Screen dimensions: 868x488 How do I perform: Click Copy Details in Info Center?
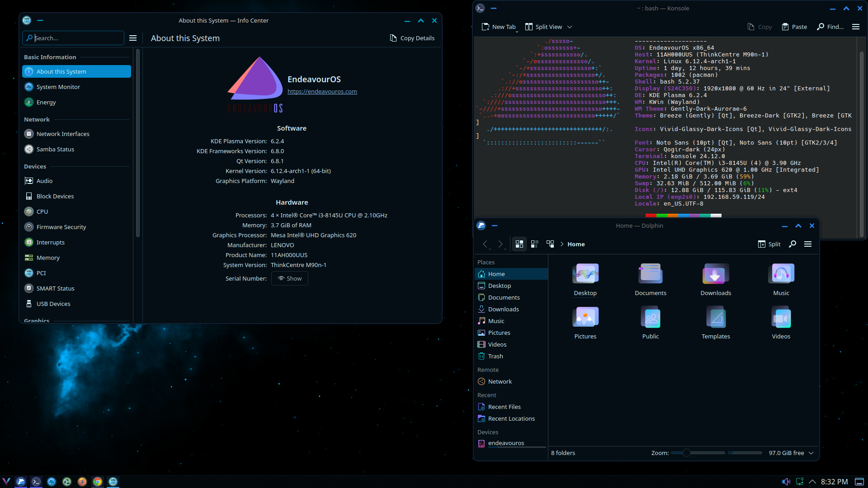(412, 38)
